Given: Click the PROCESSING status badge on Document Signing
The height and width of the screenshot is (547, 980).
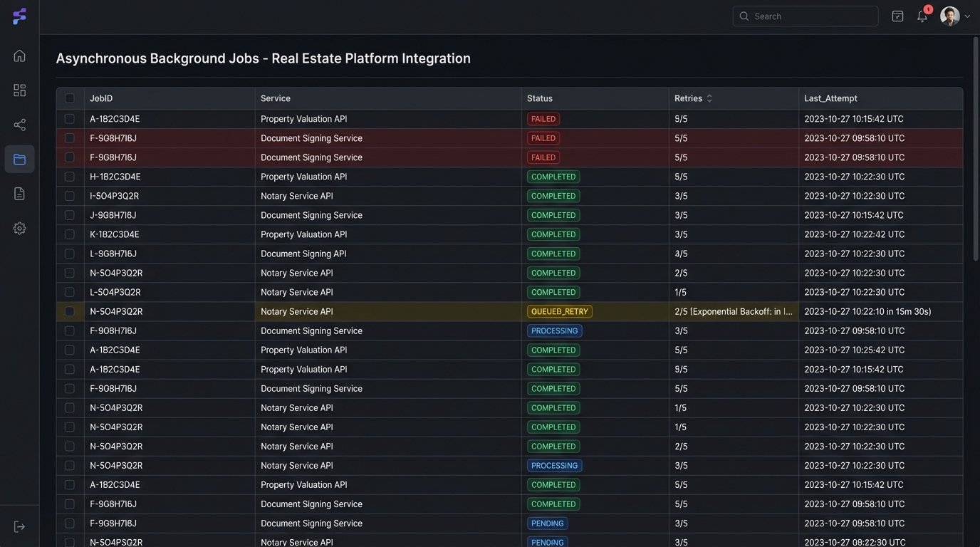Looking at the screenshot, I should [x=554, y=330].
